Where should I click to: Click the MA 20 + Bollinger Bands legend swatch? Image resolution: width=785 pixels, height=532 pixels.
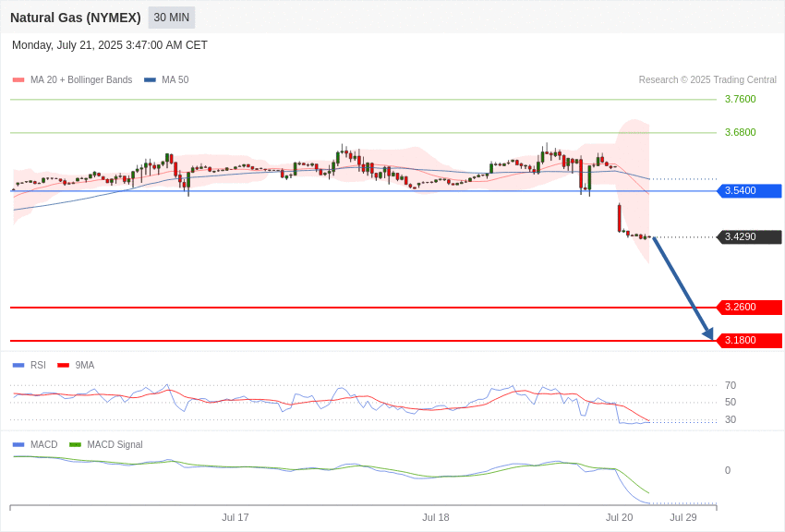click(18, 80)
